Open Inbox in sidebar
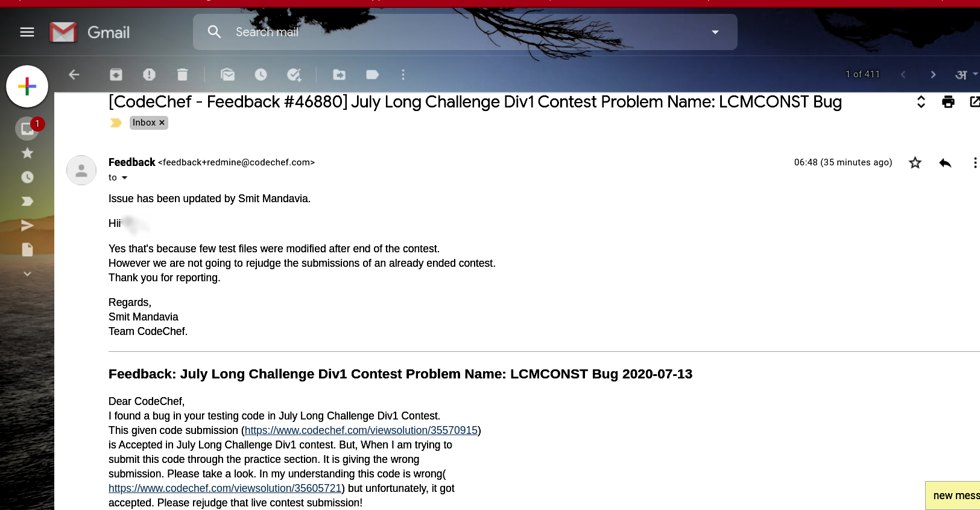This screenshot has width=980, height=510. [x=27, y=129]
